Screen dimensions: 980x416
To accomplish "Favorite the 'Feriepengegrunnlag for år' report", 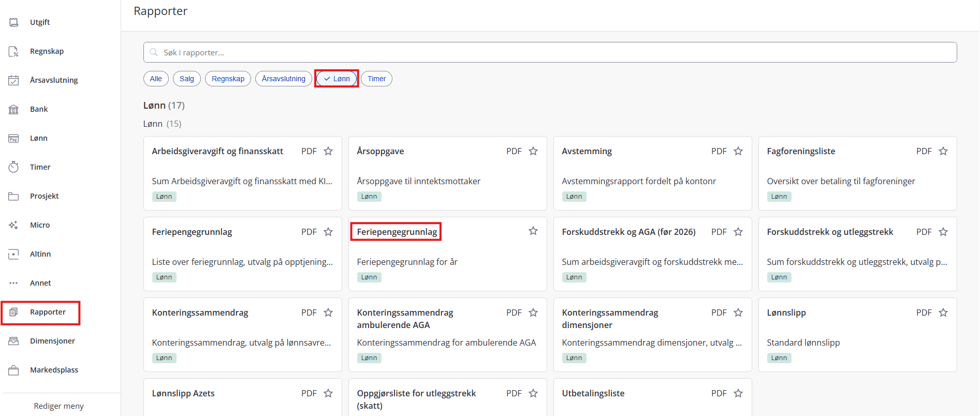I will (533, 231).
